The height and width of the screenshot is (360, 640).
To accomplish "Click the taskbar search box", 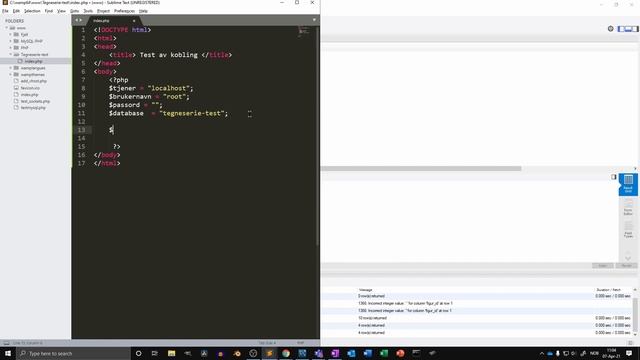I will click(x=73, y=353).
